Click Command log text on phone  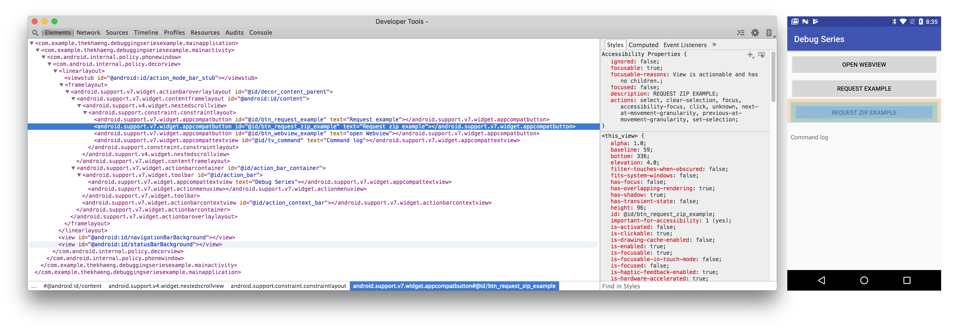[809, 137]
